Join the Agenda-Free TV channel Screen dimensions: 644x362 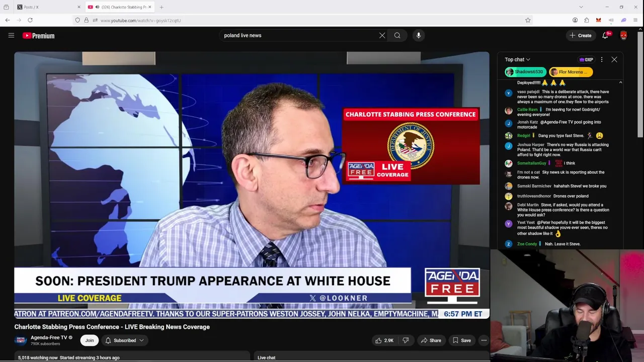(89, 340)
